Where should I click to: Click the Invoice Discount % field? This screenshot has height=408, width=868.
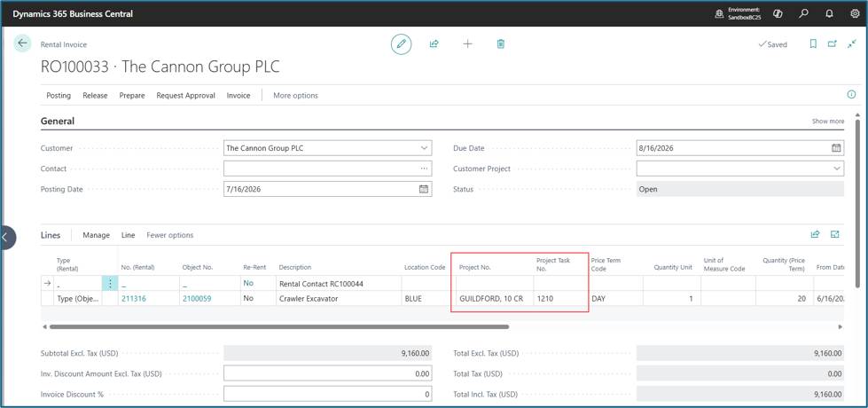coord(328,394)
